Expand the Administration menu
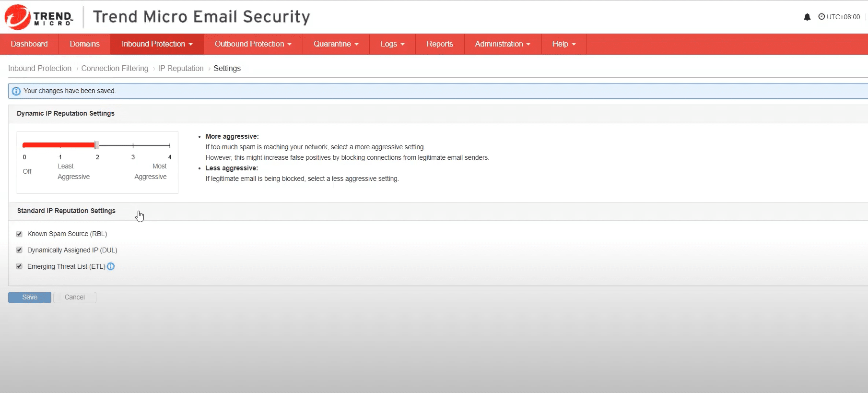The height and width of the screenshot is (393, 868). 503,44
